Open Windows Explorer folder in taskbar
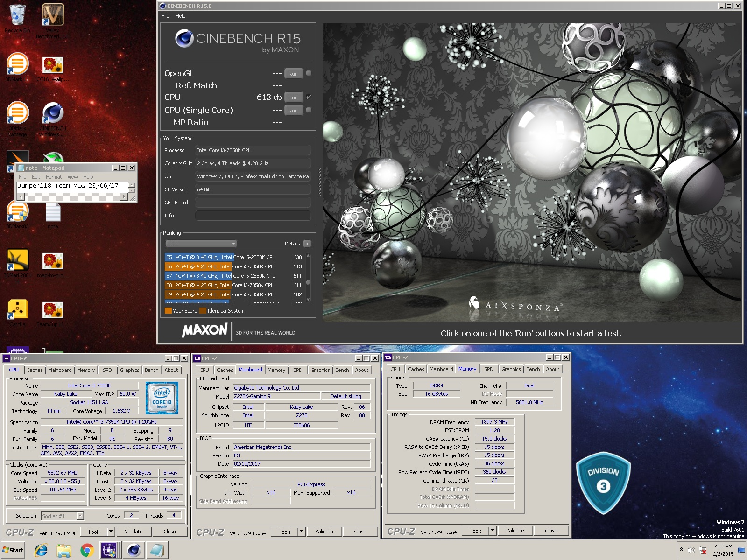The width and height of the screenshot is (747, 560). click(x=64, y=550)
